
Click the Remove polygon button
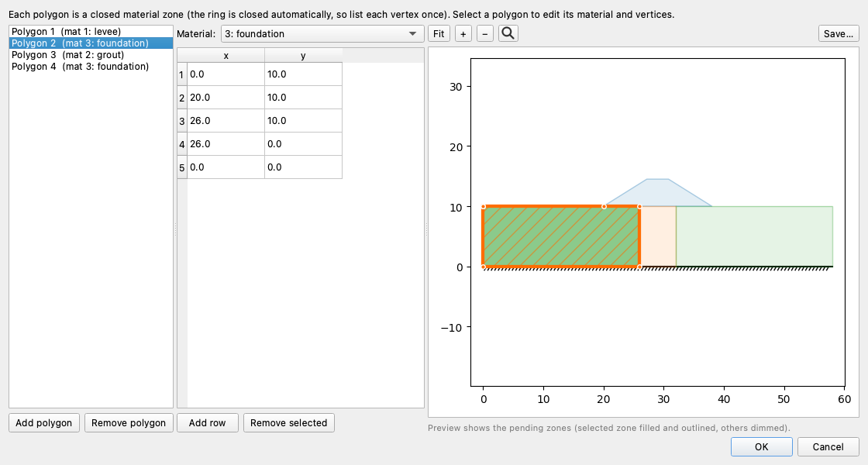129,423
